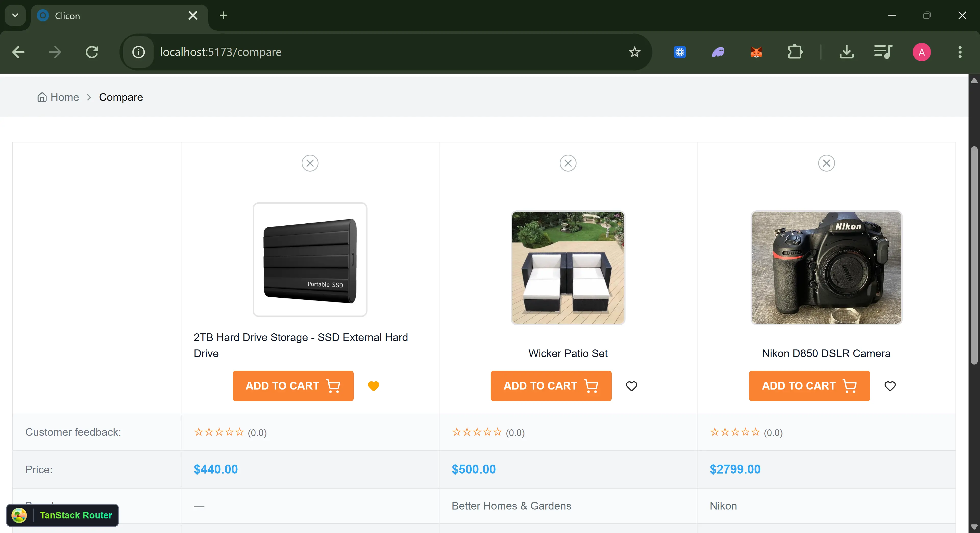Go back to the previous page

[x=18, y=52]
